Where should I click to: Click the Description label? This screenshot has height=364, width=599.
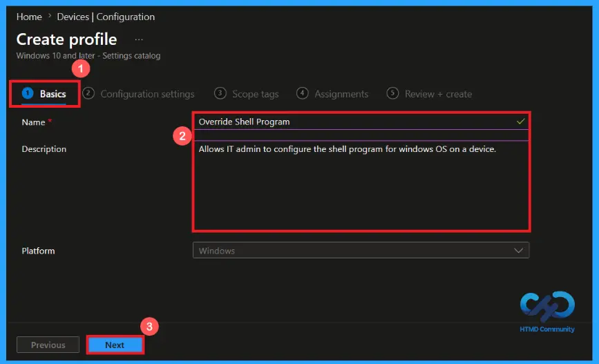[44, 149]
